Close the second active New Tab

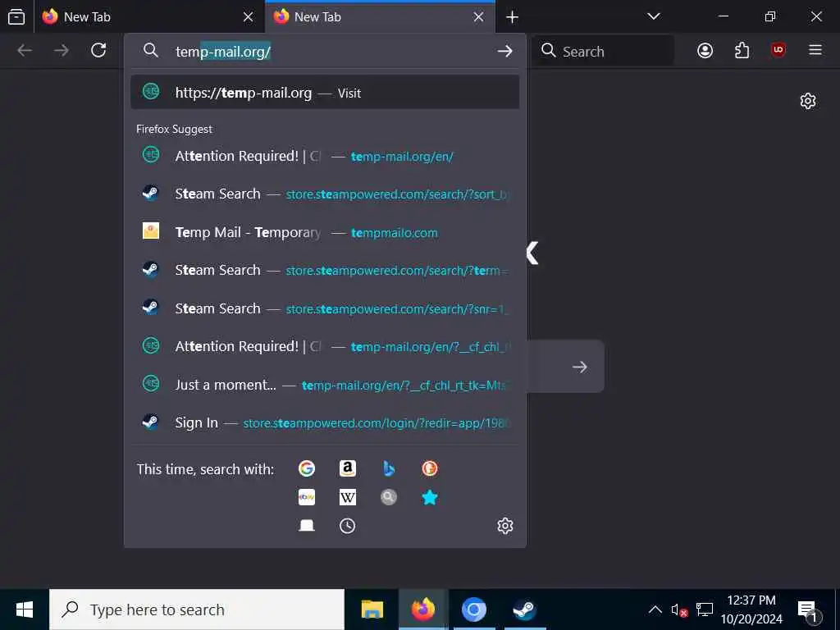478,17
